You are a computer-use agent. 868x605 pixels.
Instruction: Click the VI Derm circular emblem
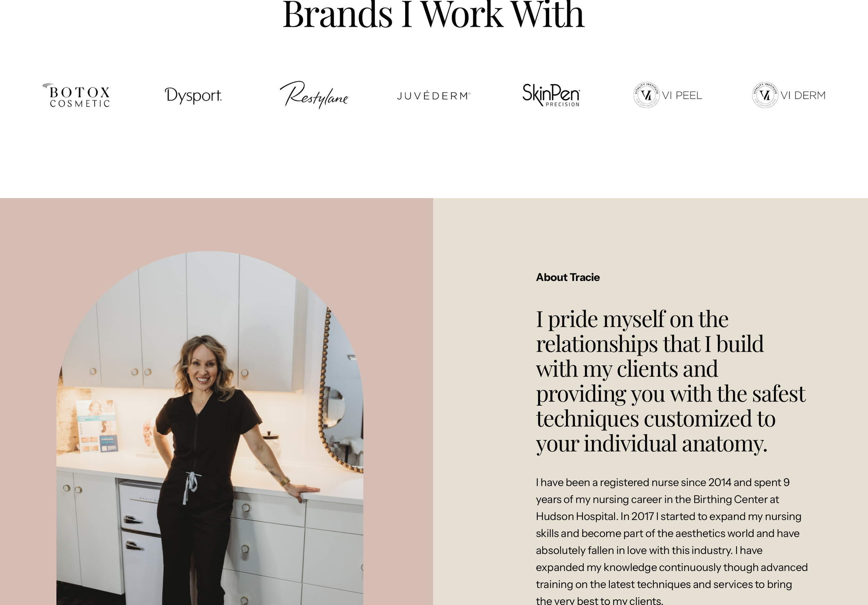(x=765, y=95)
